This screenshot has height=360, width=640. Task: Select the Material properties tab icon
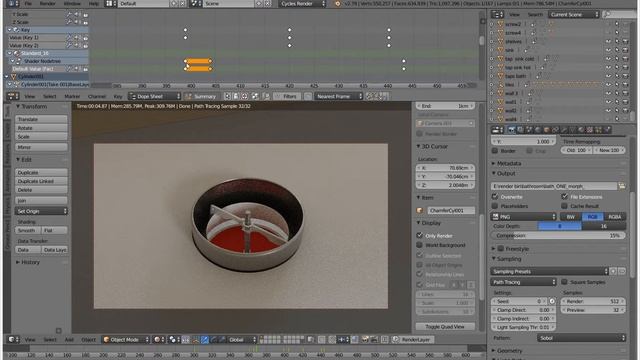(581, 130)
